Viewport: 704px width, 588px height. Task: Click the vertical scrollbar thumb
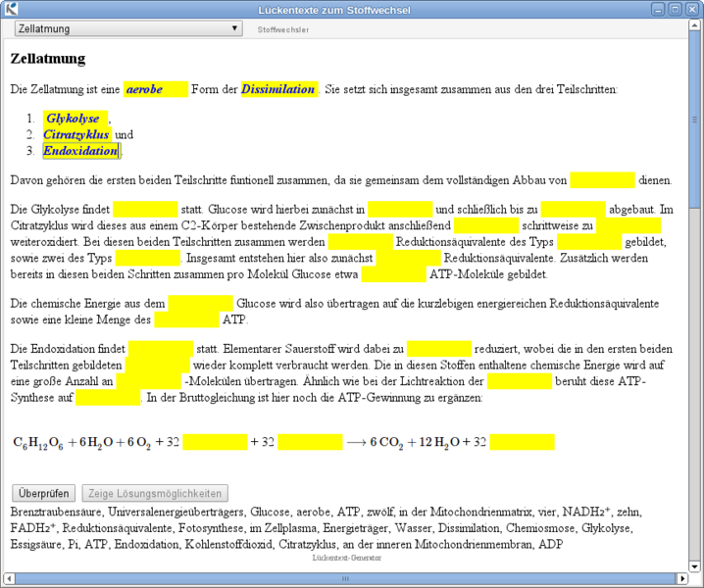694,120
